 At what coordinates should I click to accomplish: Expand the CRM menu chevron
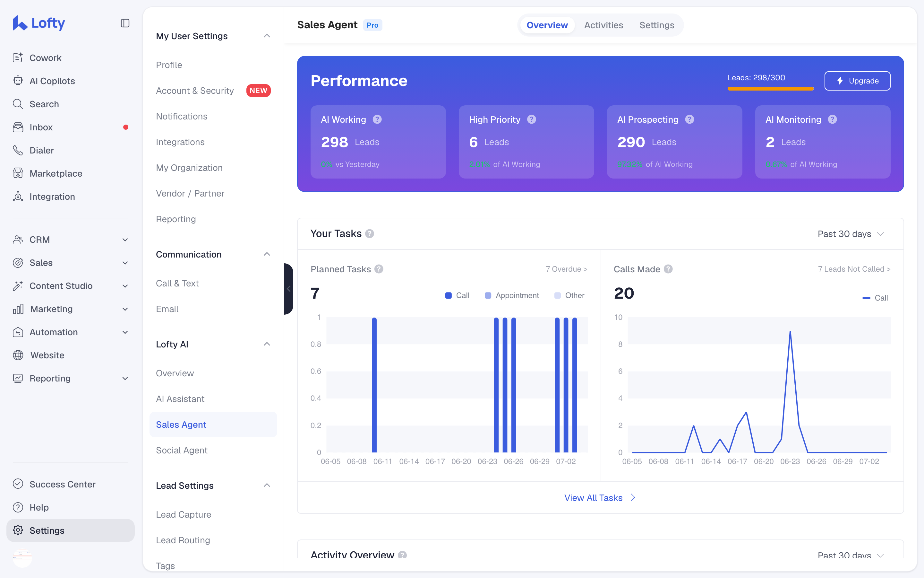point(125,240)
